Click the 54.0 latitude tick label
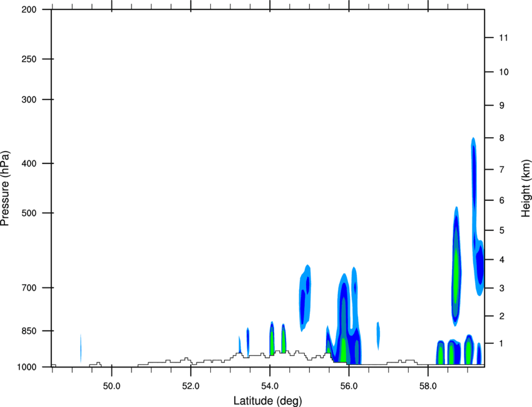 (270, 386)
